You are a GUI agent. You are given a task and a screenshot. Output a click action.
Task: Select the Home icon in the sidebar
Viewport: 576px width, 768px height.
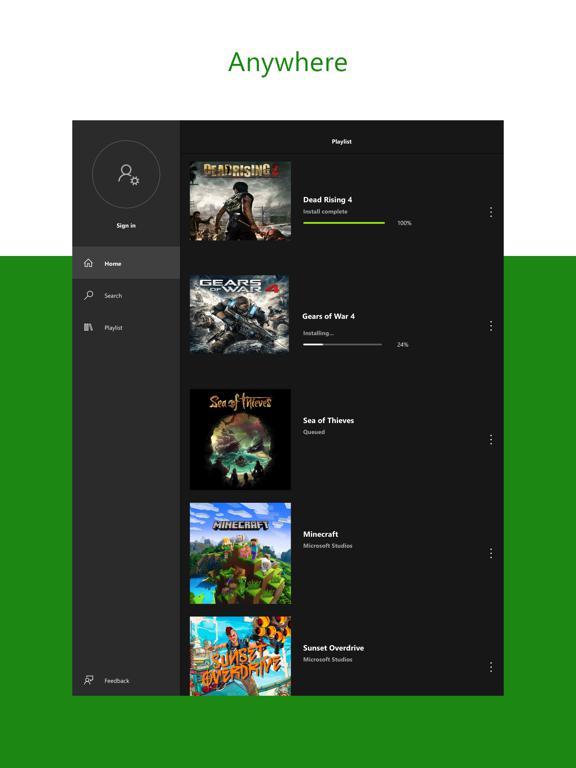tap(88, 263)
